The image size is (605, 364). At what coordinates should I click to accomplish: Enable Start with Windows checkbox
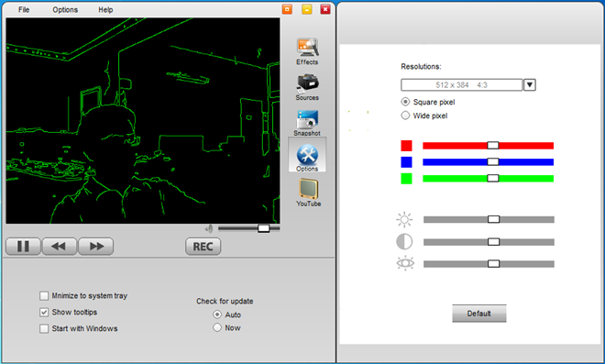point(44,328)
